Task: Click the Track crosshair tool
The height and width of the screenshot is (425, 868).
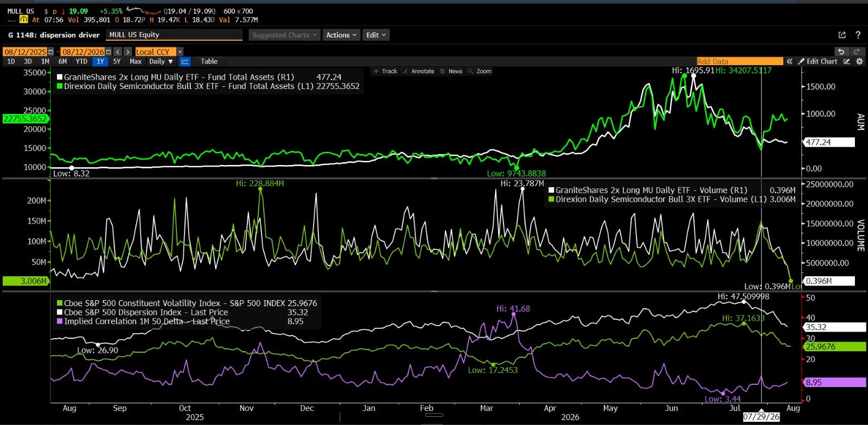Action: tap(386, 71)
